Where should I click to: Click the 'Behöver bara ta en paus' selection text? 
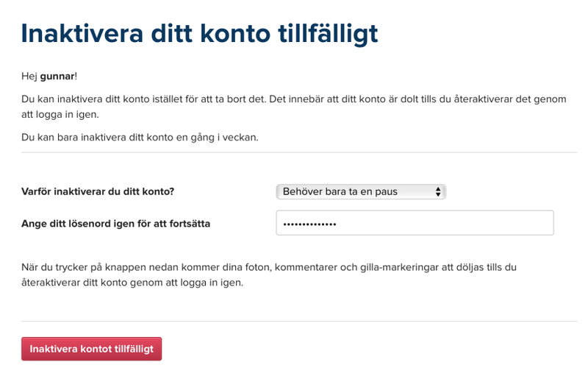pyautogui.click(x=340, y=191)
